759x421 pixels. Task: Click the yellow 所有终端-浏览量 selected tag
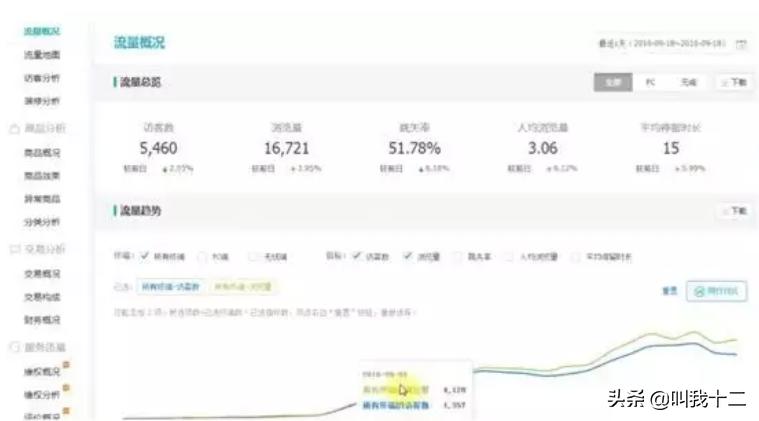[x=243, y=287]
